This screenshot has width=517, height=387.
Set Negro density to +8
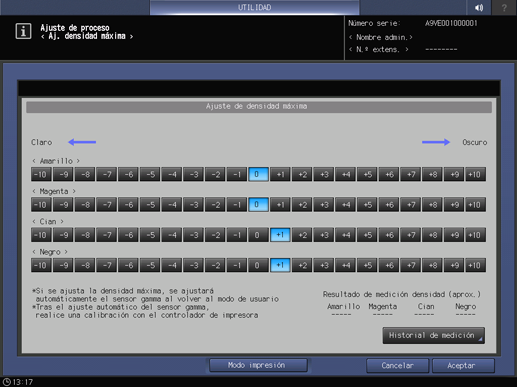pyautogui.click(x=432, y=265)
